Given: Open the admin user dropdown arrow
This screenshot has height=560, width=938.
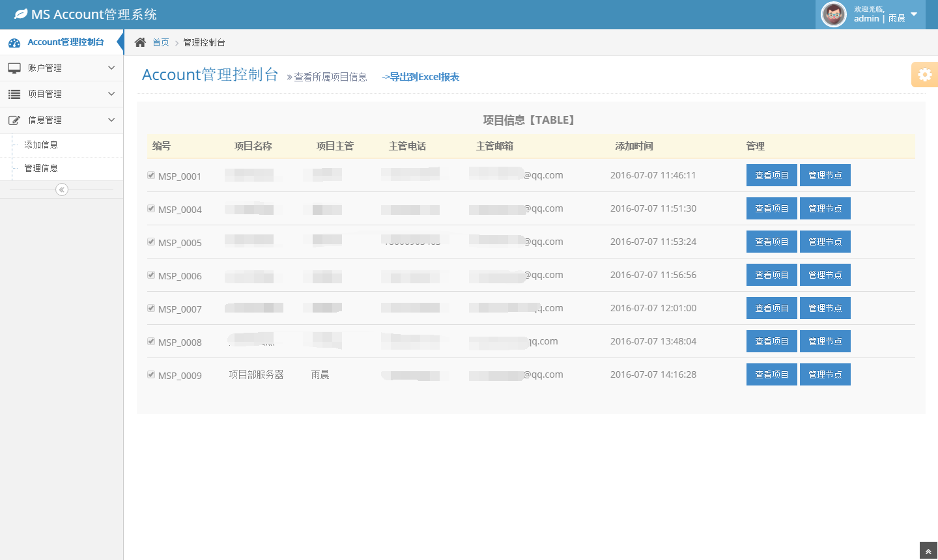Looking at the screenshot, I should coord(914,14).
